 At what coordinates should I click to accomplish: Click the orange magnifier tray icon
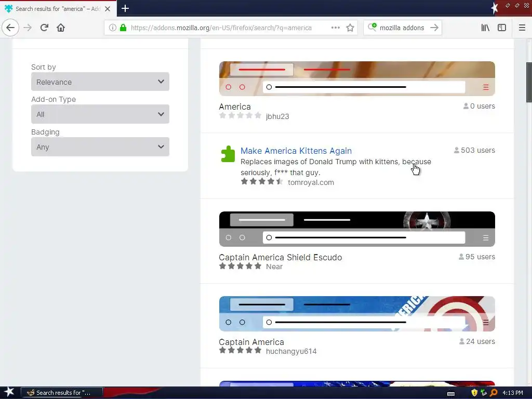[494, 393]
